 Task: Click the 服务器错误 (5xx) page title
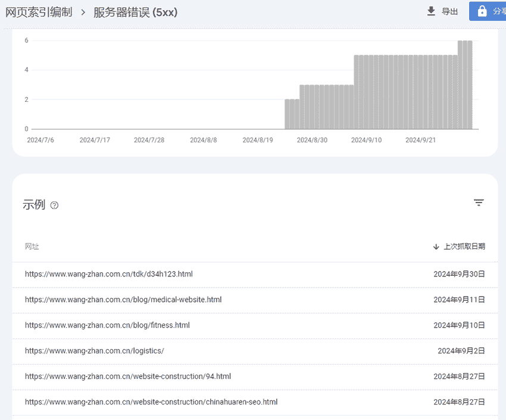click(x=135, y=12)
